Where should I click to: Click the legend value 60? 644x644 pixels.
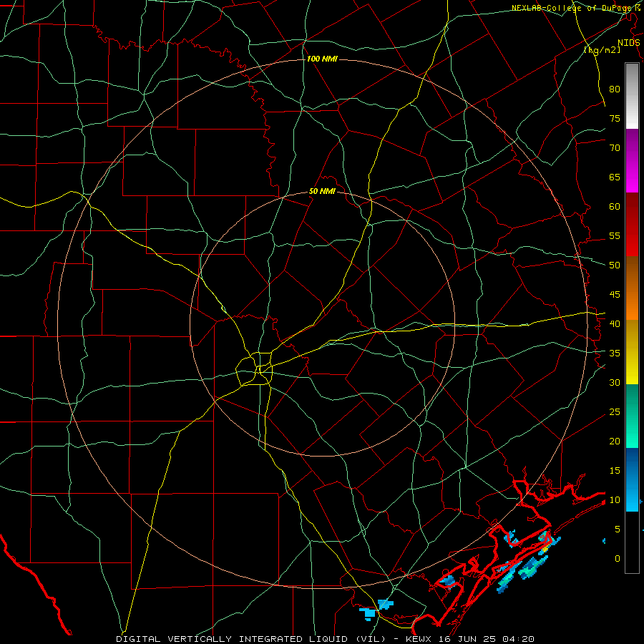[615, 207]
